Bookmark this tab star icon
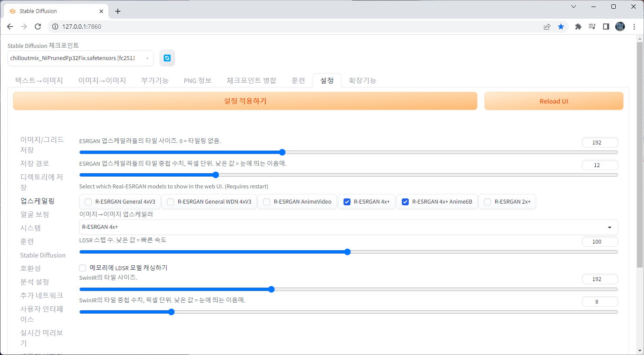The height and width of the screenshot is (355, 644). coord(561,27)
